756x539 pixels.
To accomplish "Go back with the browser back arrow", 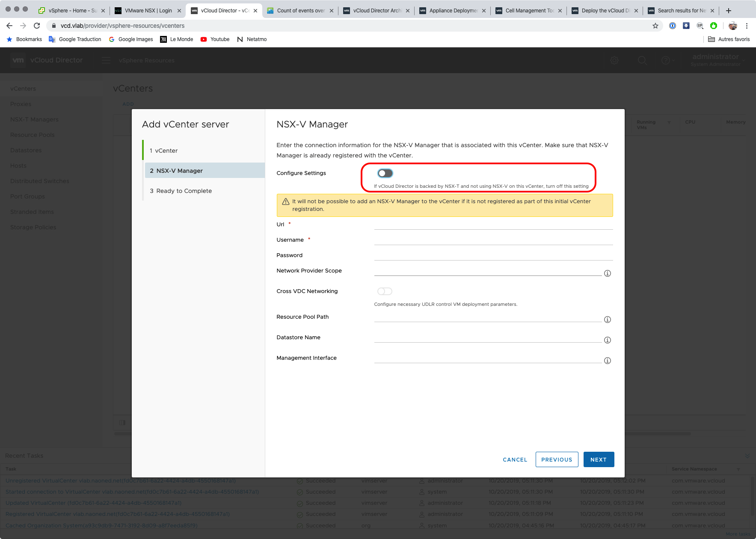I will pos(9,26).
